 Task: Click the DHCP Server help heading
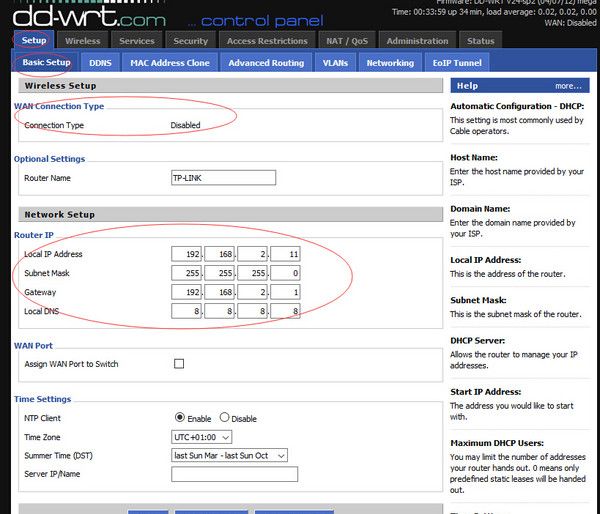478,341
